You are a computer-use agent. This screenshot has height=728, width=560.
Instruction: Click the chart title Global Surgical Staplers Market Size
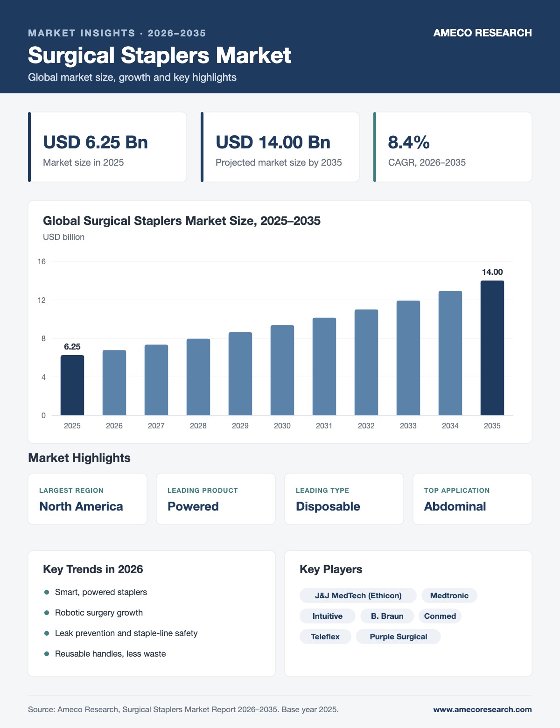click(x=182, y=221)
